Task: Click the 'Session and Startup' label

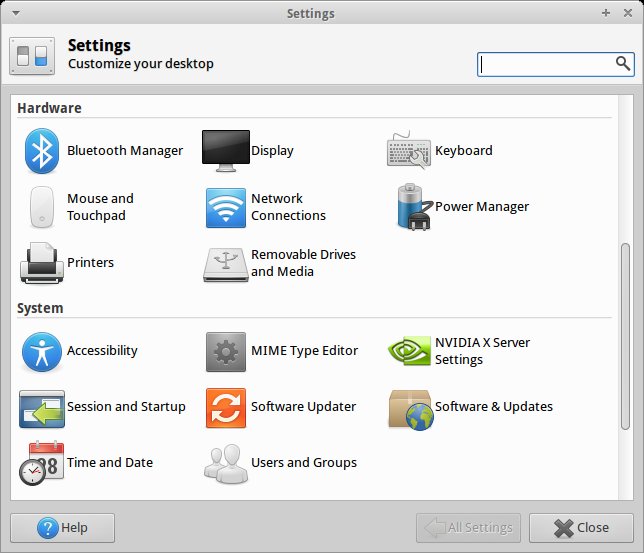Action: pyautogui.click(x=126, y=407)
